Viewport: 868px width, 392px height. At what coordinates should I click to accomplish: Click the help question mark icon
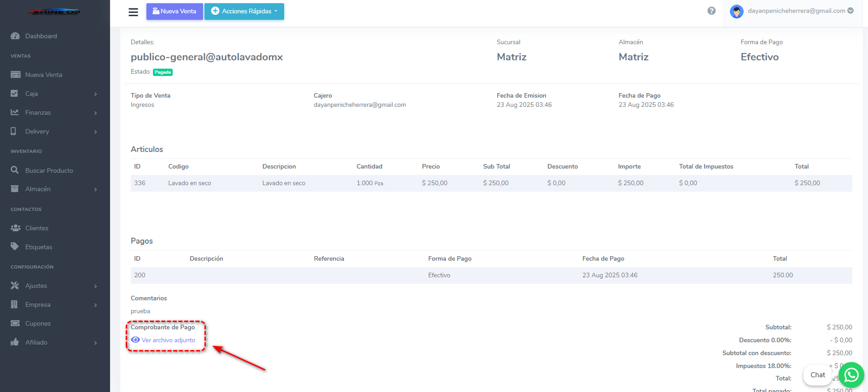(711, 11)
